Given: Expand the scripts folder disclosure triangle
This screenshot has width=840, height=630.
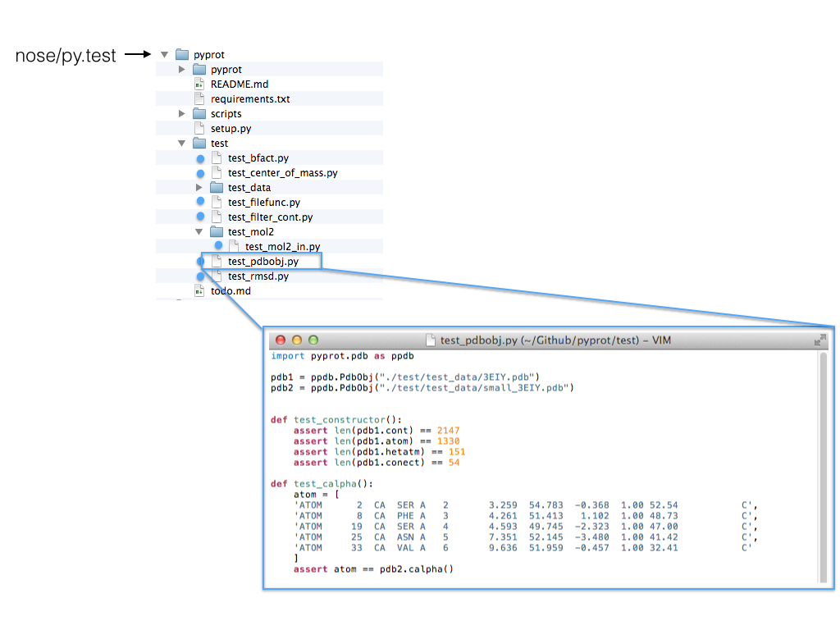Looking at the screenshot, I should 180,113.
